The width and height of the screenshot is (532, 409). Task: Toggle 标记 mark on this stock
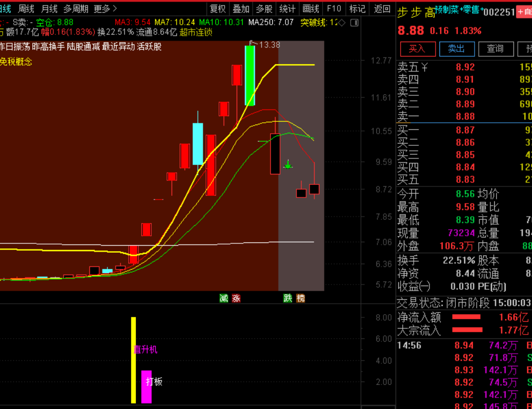pos(357,9)
